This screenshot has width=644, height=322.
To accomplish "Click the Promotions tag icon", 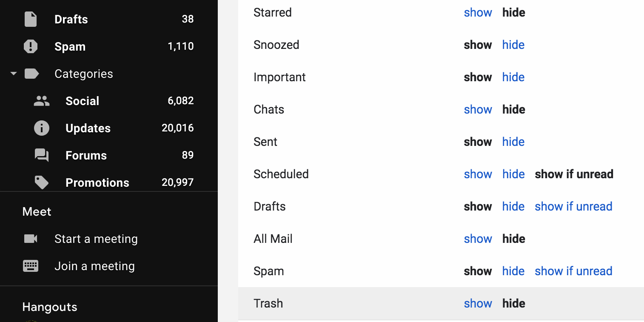I will coord(41,182).
